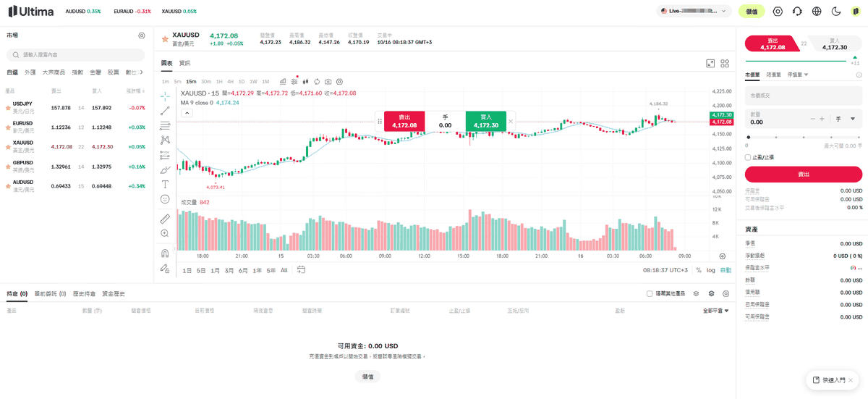Toggle 隱藏其他產品 checkbox

tap(650, 294)
